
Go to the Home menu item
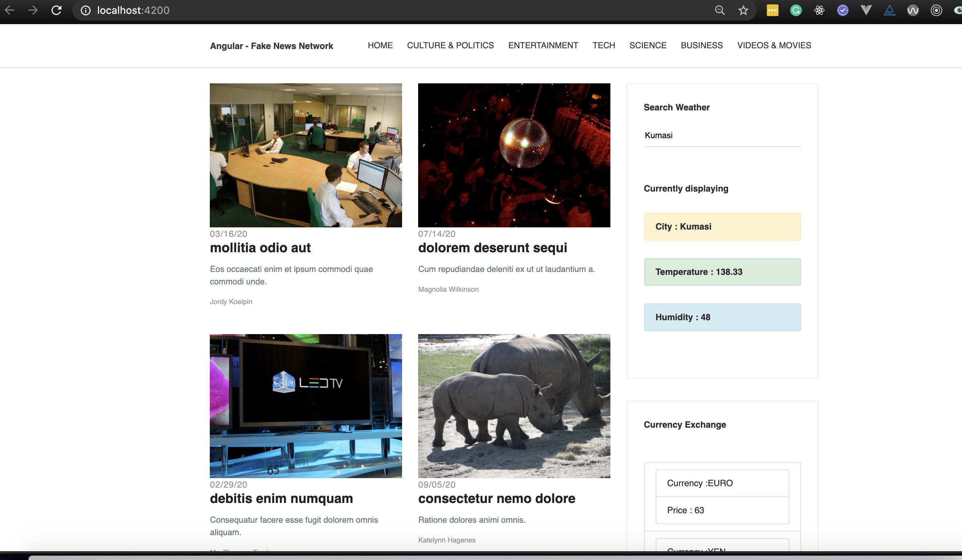(x=380, y=45)
